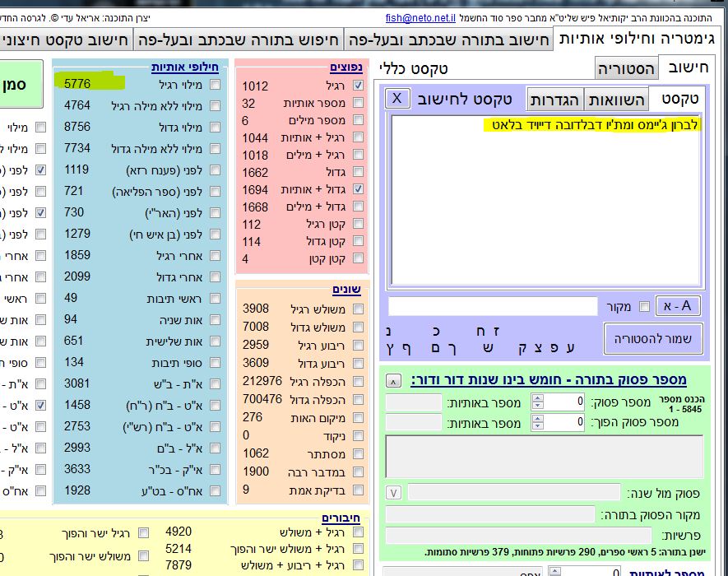The image size is (728, 576).
Task: Clear the text with the X button
Action: coord(397,98)
